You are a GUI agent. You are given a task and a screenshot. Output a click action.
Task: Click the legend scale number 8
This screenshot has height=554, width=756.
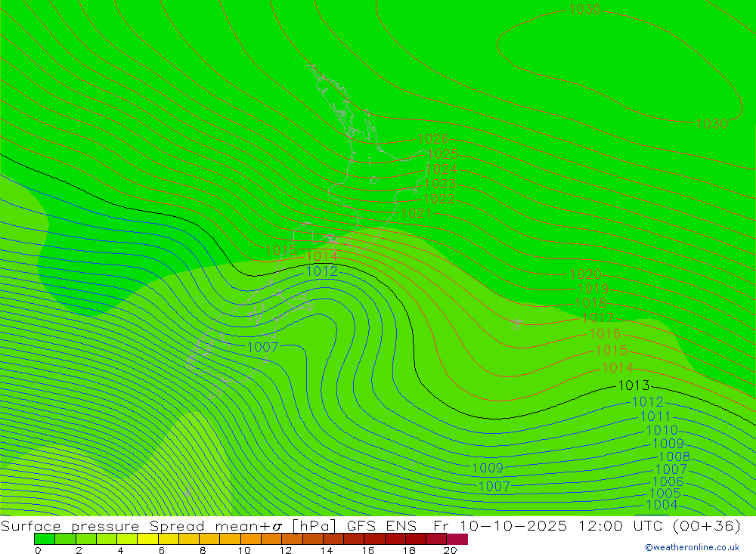click(x=203, y=550)
